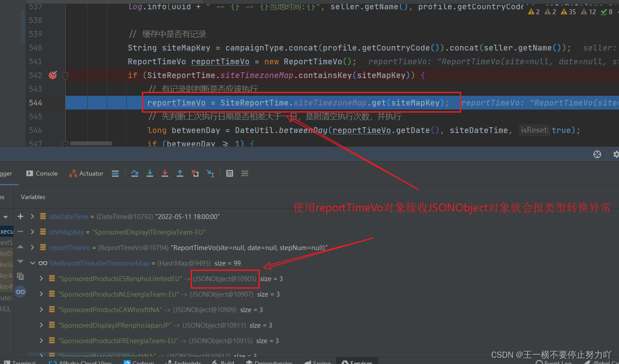Image resolution: width=619 pixels, height=364 pixels.
Task: Toggle the breakpoint on line 542
Action: click(53, 75)
